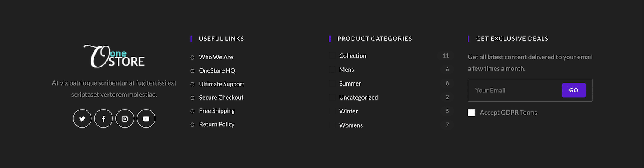Open the Womens product category
The width and height of the screenshot is (644, 168).
(x=351, y=125)
